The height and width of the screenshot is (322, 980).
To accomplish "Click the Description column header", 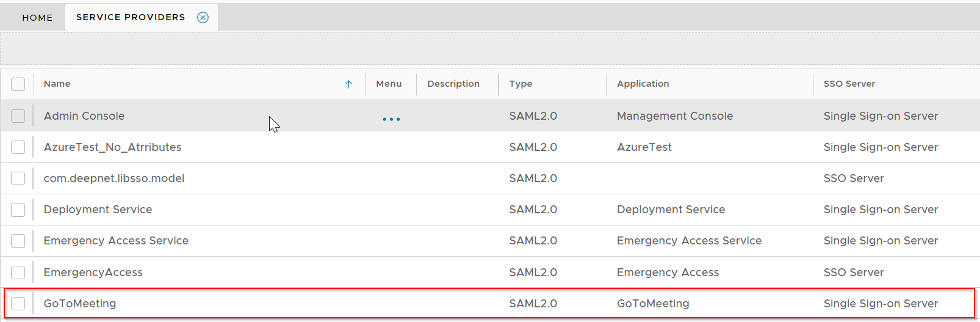I will 453,84.
